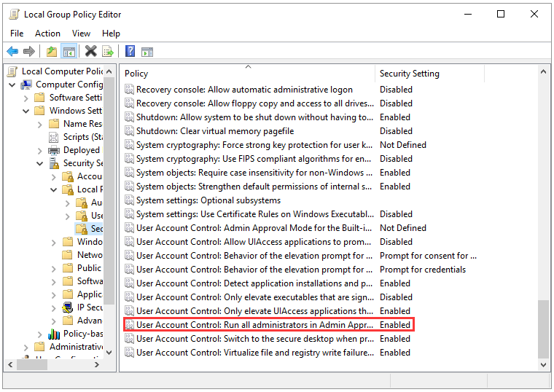This screenshot has height=392, width=554.
Task: Expand the Account Policies node
Action: pyautogui.click(x=54, y=177)
